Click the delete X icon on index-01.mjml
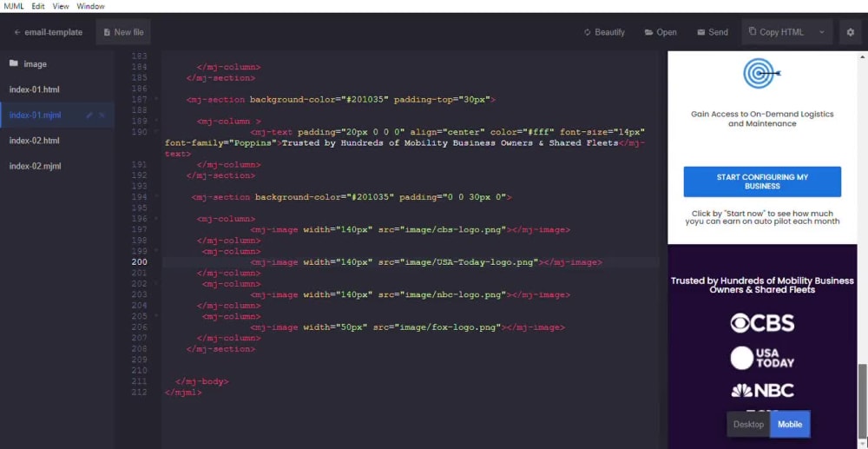 pos(102,116)
